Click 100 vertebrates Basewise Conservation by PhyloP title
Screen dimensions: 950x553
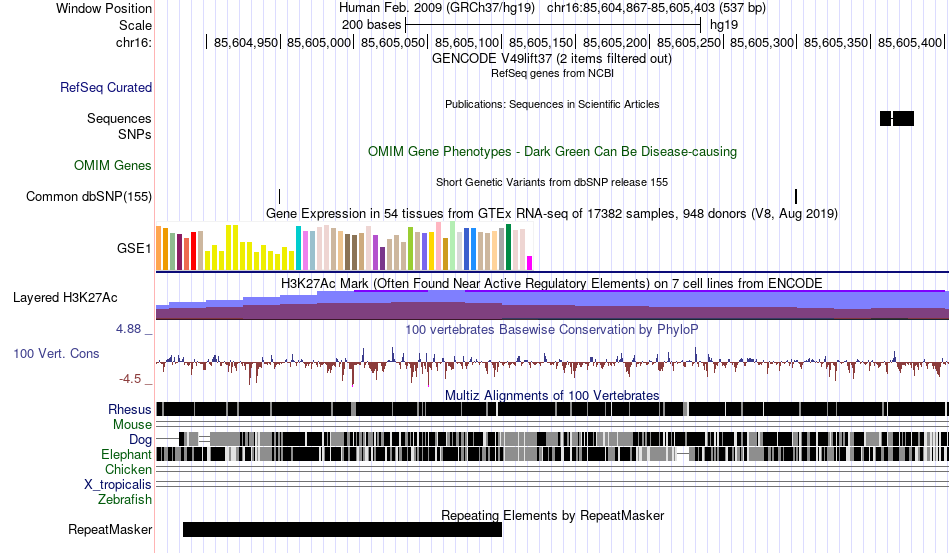(x=552, y=329)
